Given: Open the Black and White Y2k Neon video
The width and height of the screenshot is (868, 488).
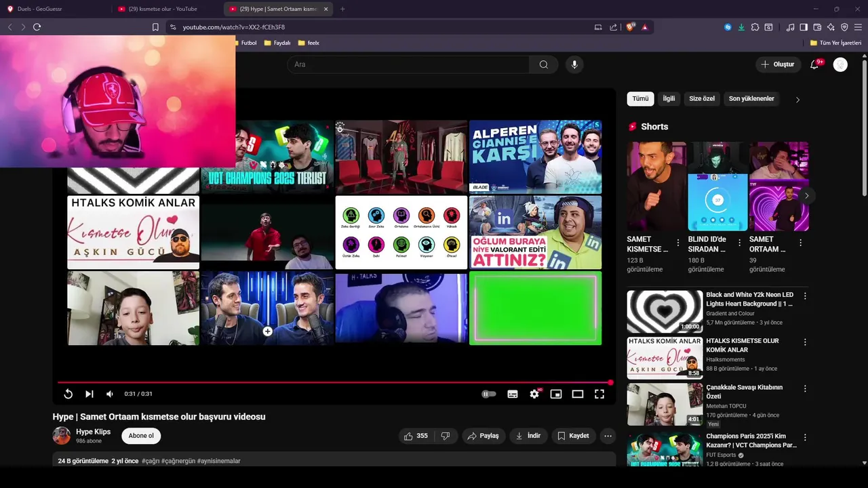Looking at the screenshot, I should [x=665, y=312].
